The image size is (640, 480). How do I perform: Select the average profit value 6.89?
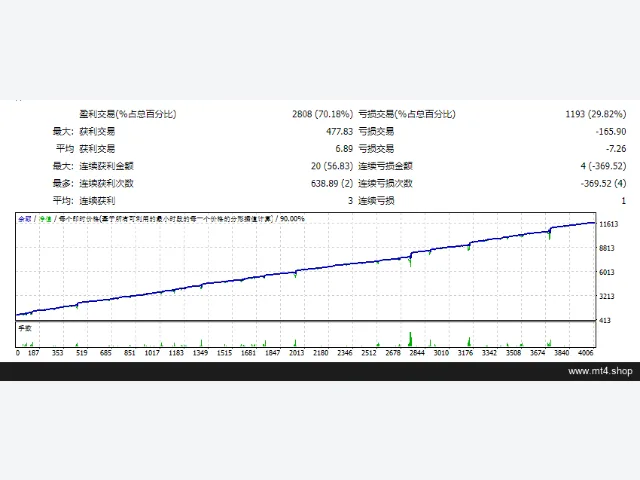click(x=344, y=149)
